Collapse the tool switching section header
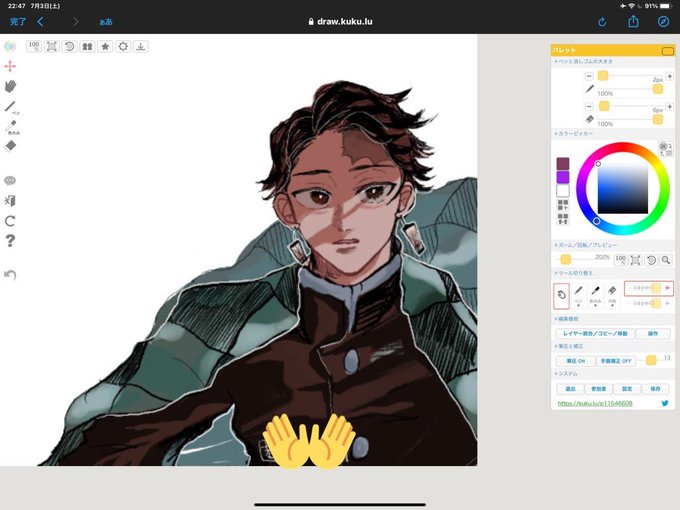The width and height of the screenshot is (680, 510). (573, 273)
